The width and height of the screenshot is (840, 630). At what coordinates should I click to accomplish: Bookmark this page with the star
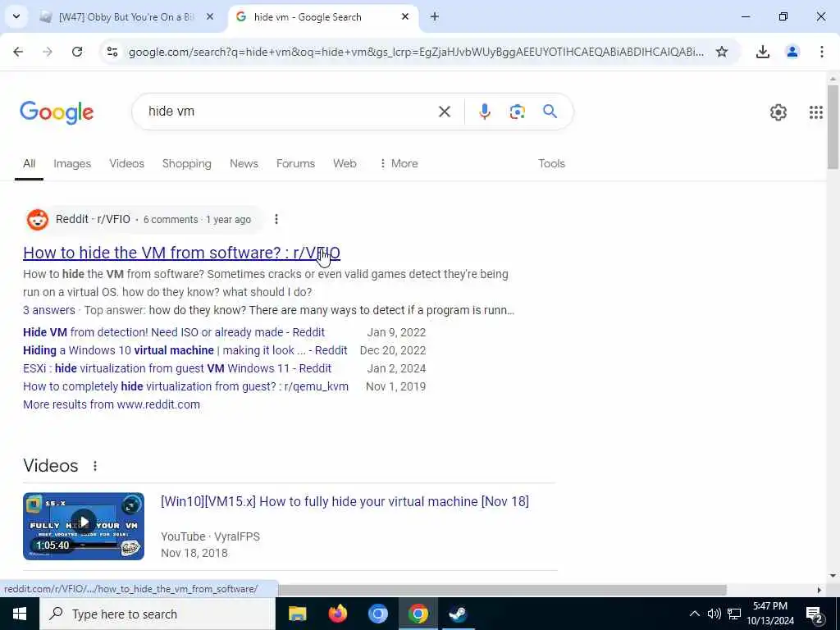click(x=722, y=52)
